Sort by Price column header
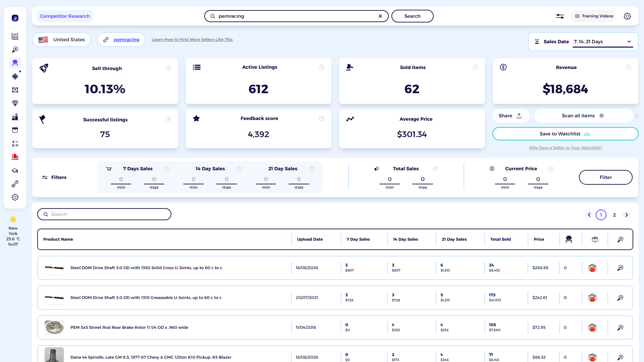Screen dimensions: 644x362 (x=539, y=239)
